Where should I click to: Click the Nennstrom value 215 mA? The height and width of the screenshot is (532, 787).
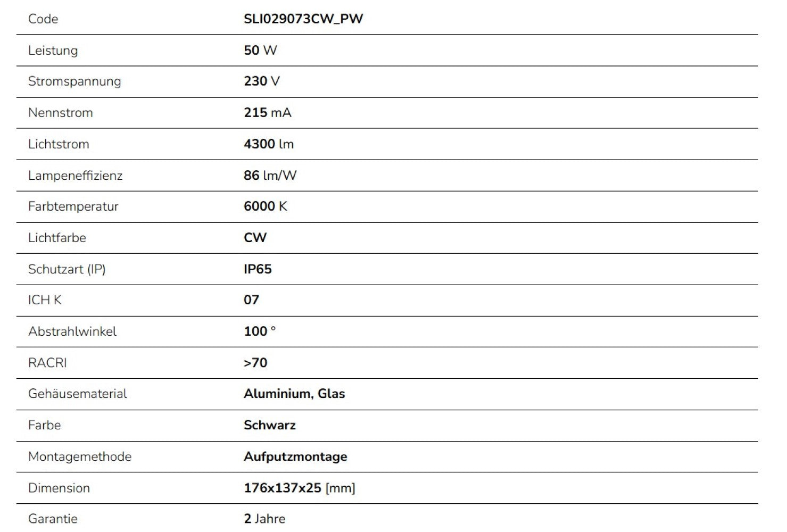(x=268, y=113)
